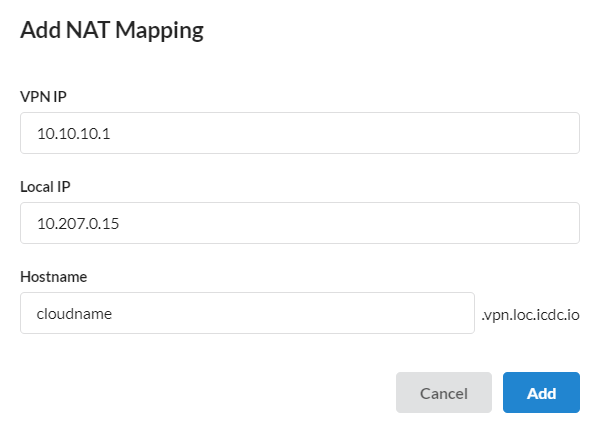Click on the "cloudname" text in Hostname
This screenshot has height=432, width=602.
point(74,313)
